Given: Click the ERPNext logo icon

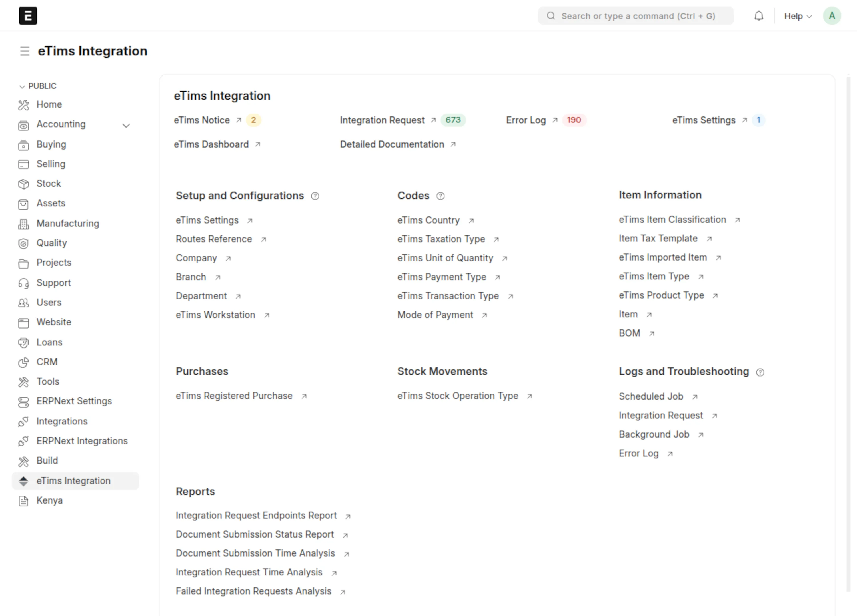Looking at the screenshot, I should coord(28,16).
